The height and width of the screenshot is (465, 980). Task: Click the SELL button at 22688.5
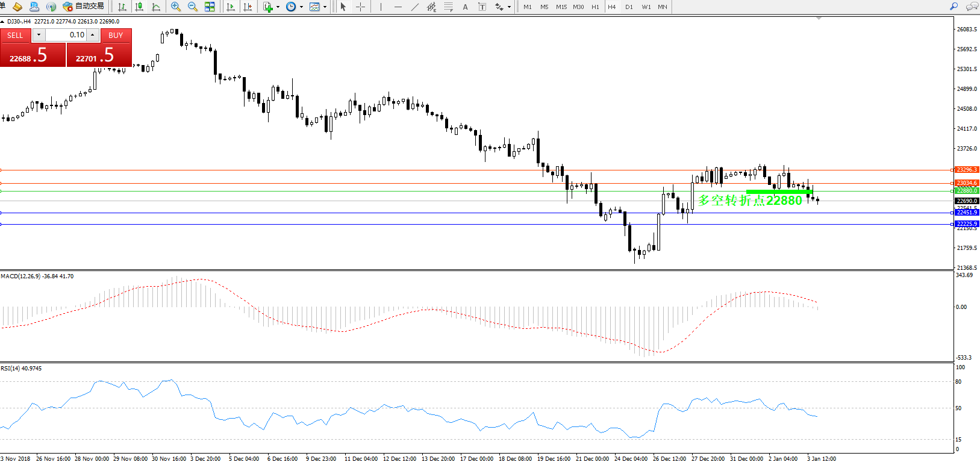[33, 55]
